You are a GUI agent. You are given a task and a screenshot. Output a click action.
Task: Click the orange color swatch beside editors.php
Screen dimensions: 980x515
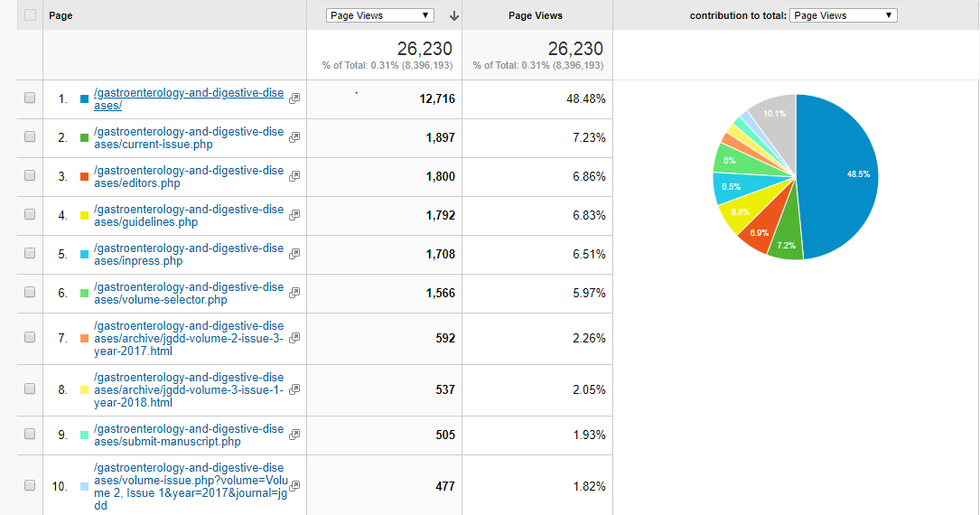click(x=84, y=176)
